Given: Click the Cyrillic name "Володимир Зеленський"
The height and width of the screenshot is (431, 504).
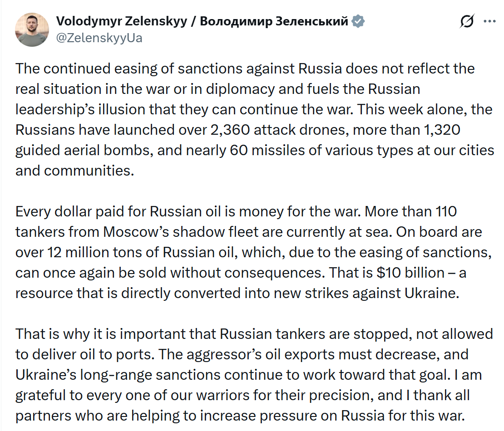Looking at the screenshot, I should [274, 21].
